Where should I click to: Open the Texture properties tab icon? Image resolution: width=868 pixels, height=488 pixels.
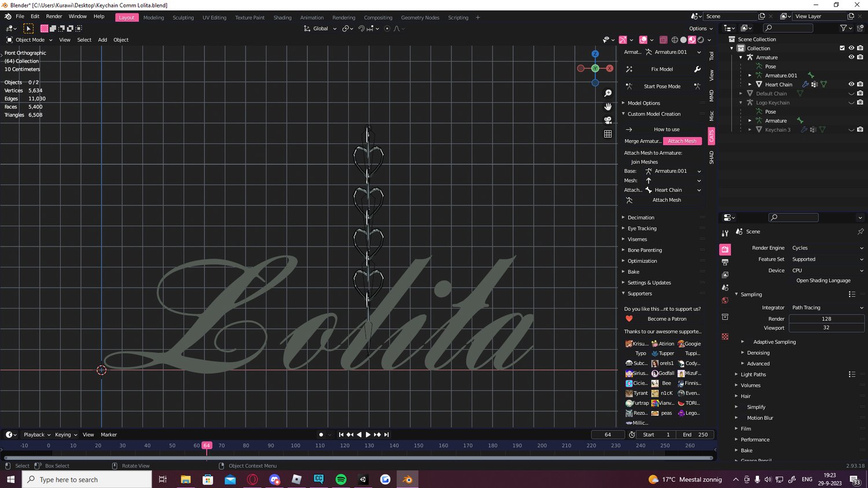point(725,336)
